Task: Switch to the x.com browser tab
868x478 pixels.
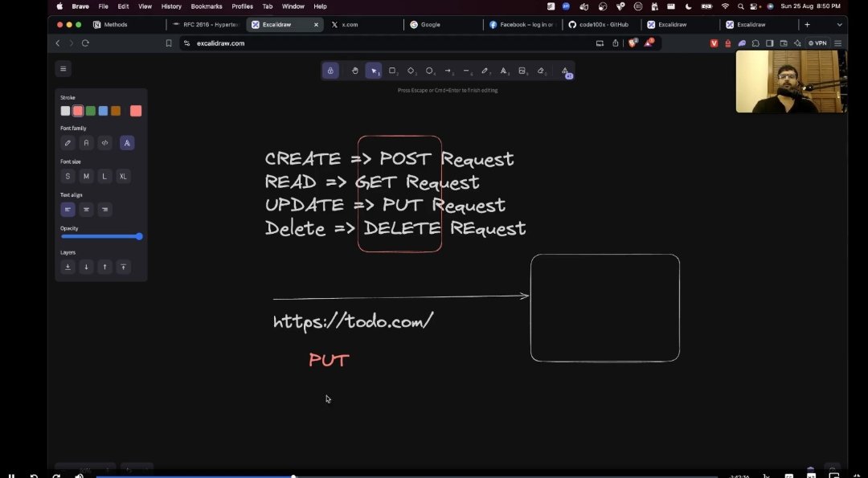Action: (364, 25)
